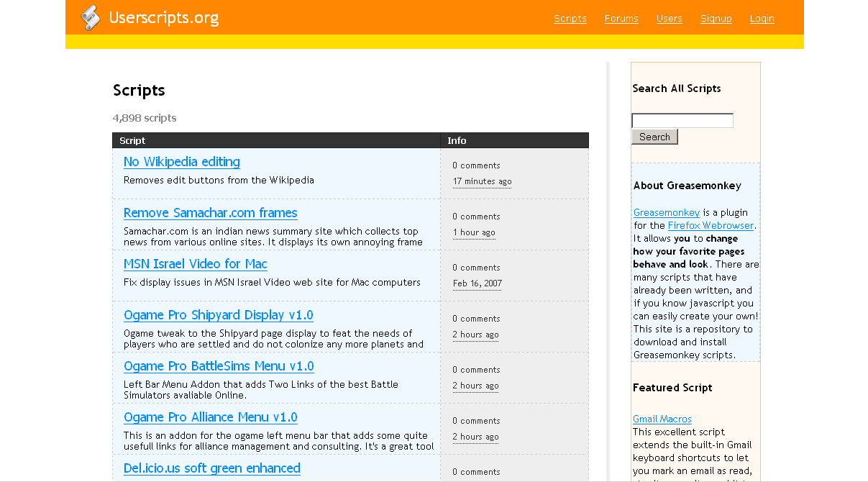868x482 pixels.
Task: Click the Login link
Action: tap(762, 18)
